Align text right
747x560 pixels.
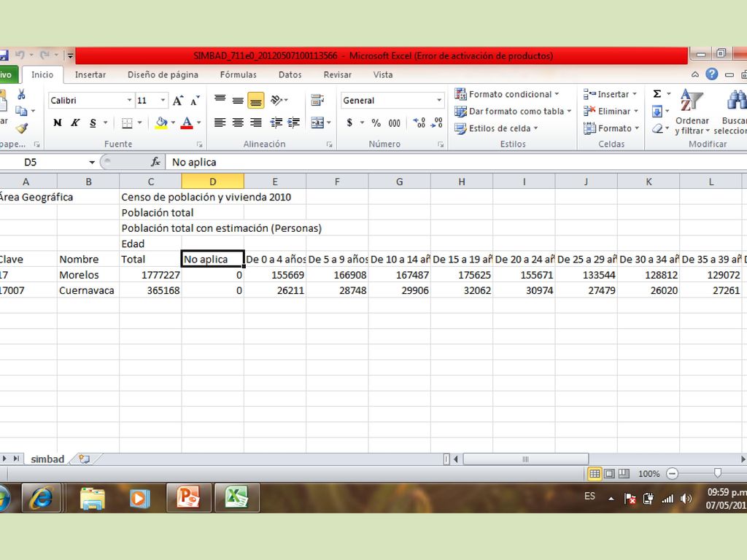[x=256, y=122]
